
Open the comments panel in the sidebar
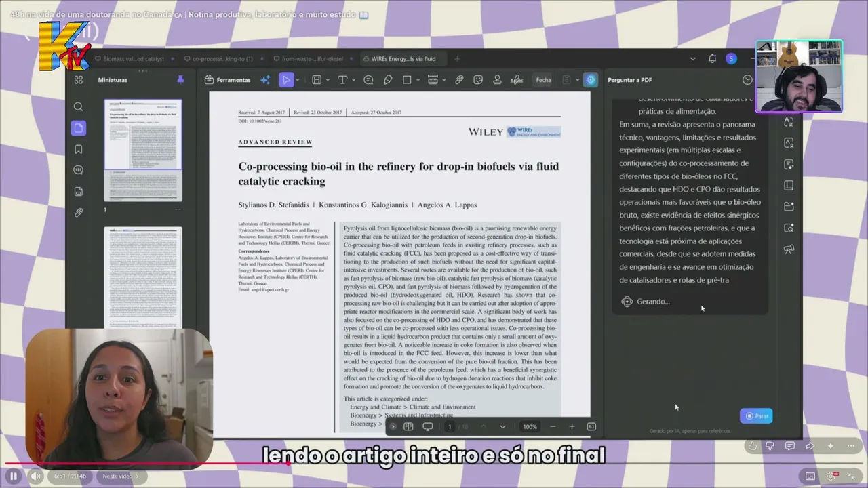click(79, 170)
